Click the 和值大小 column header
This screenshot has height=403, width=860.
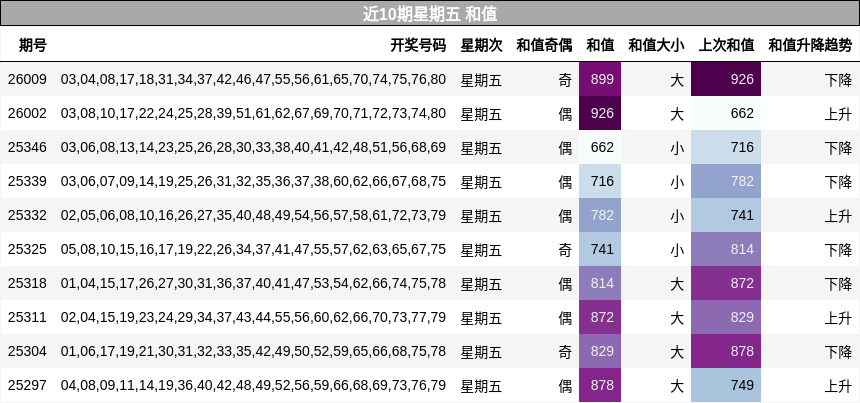pos(656,45)
